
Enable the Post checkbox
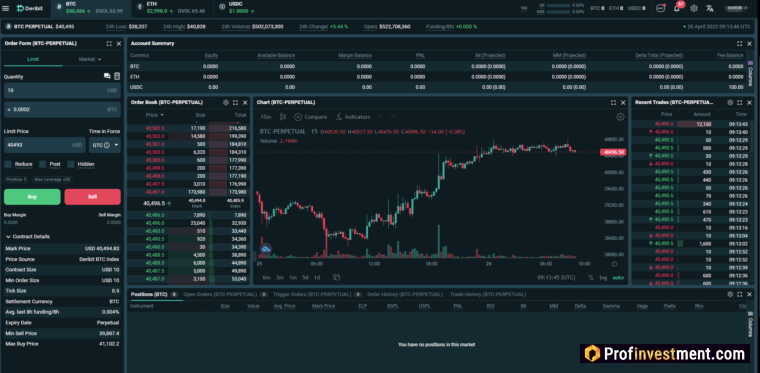43,164
